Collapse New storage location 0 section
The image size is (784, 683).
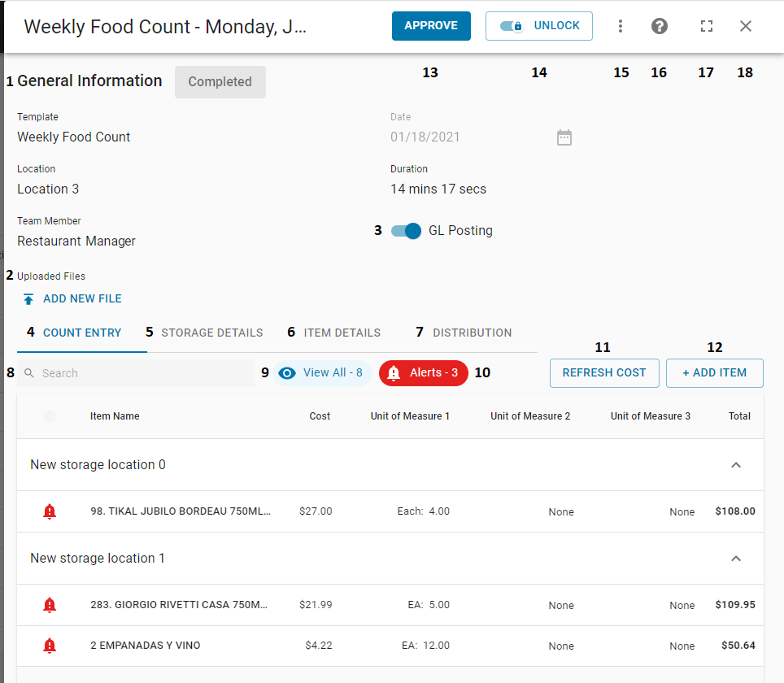pyautogui.click(x=736, y=464)
